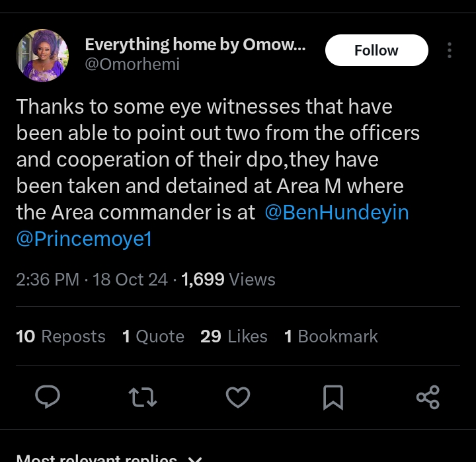Image resolution: width=476 pixels, height=462 pixels.
Task: Click the 2:36 PM post timestamp
Action: point(48,280)
